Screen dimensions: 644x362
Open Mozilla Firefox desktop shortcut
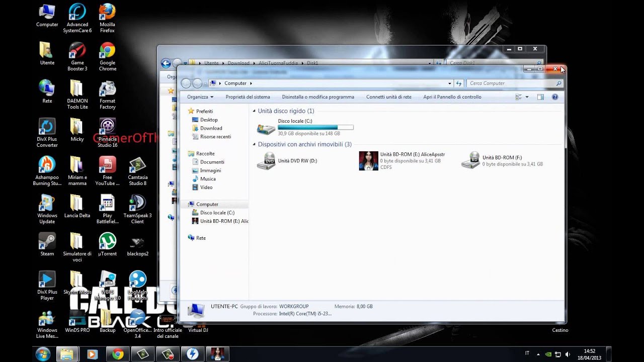point(107,18)
